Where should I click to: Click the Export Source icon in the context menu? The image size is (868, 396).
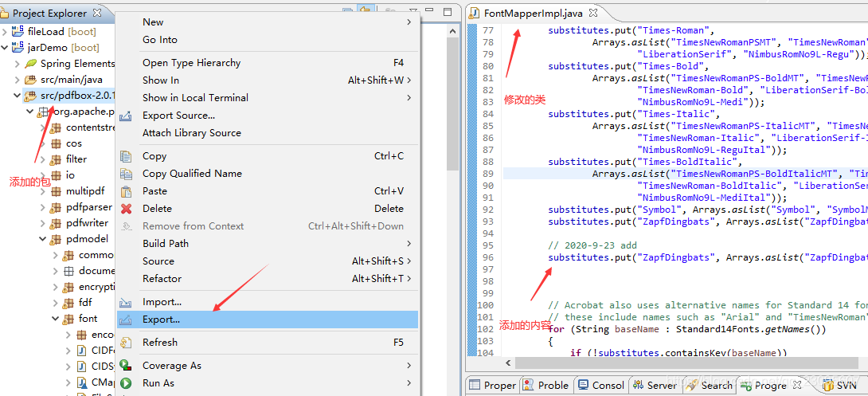point(126,116)
